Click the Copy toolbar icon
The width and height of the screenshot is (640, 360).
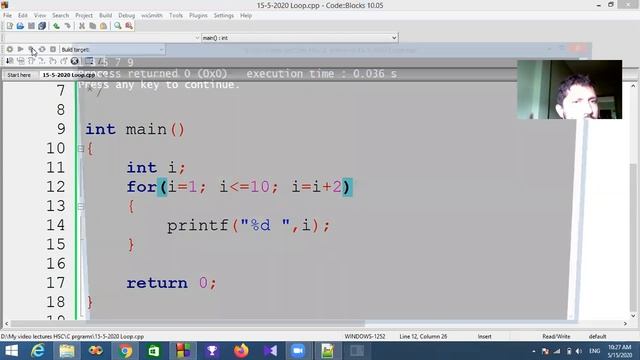93,26
